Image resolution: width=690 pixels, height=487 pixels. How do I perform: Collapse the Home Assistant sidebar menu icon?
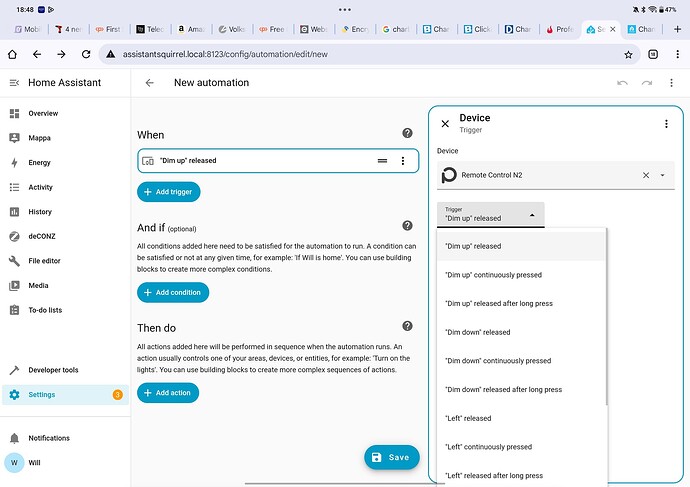tap(14, 83)
